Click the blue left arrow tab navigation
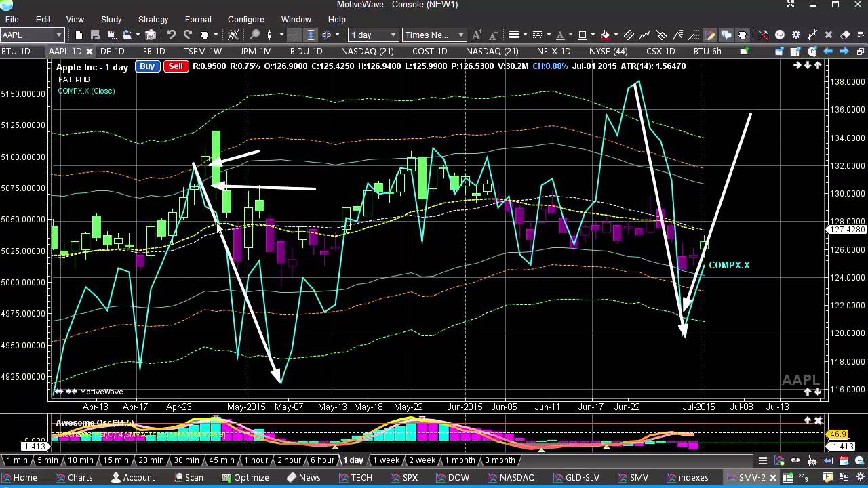 click(827, 52)
